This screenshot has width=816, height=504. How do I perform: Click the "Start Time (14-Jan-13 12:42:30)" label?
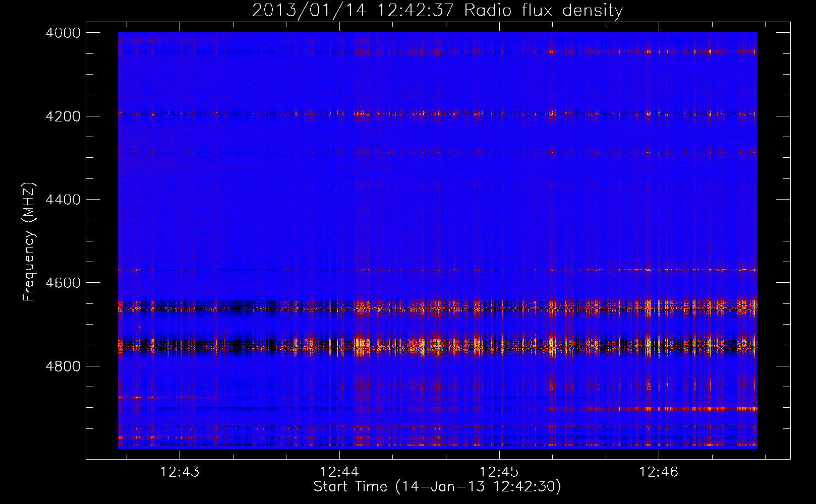click(437, 487)
